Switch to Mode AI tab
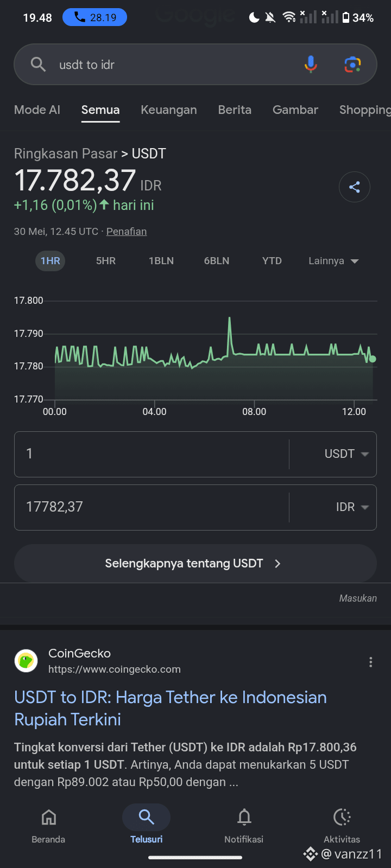The image size is (391, 868). click(37, 110)
